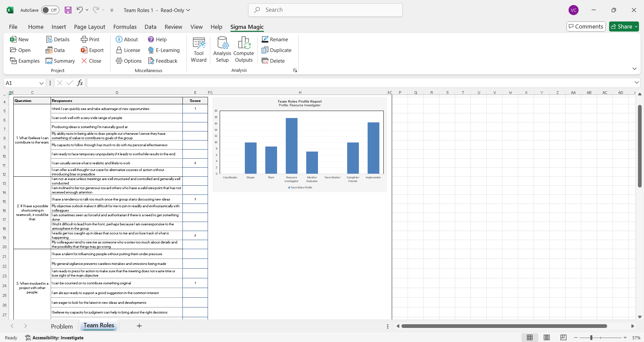The image size is (644, 342).
Task: Show the project Summary
Action: point(60,61)
